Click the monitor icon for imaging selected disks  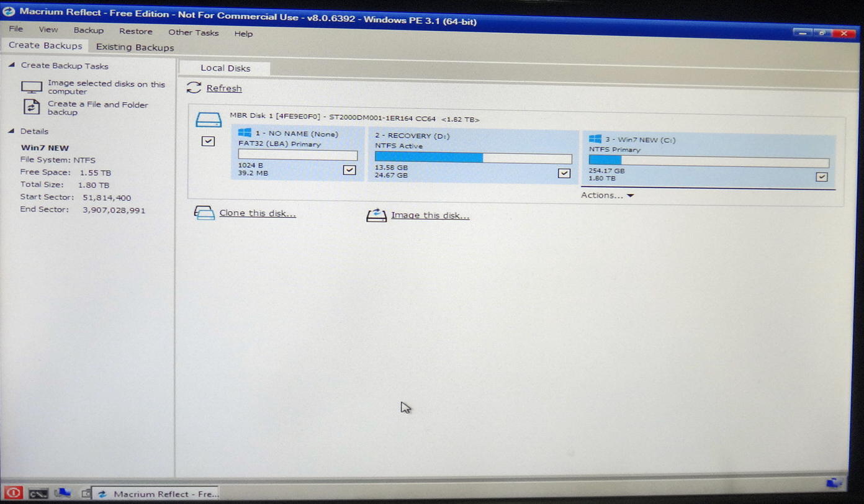point(32,88)
